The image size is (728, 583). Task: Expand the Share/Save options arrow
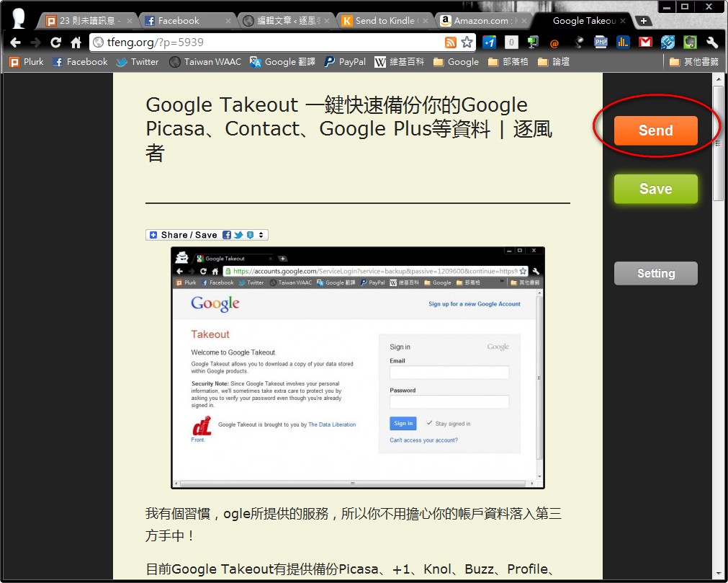point(261,235)
